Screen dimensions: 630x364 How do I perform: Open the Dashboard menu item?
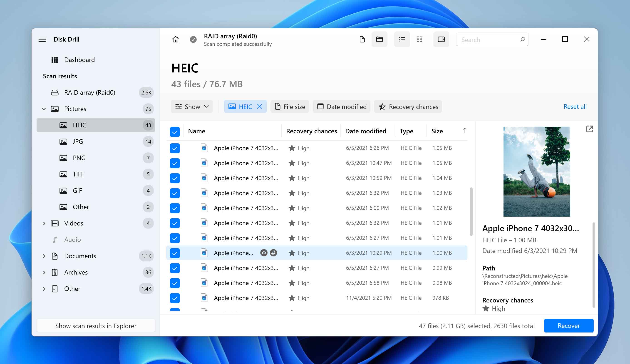click(x=80, y=60)
